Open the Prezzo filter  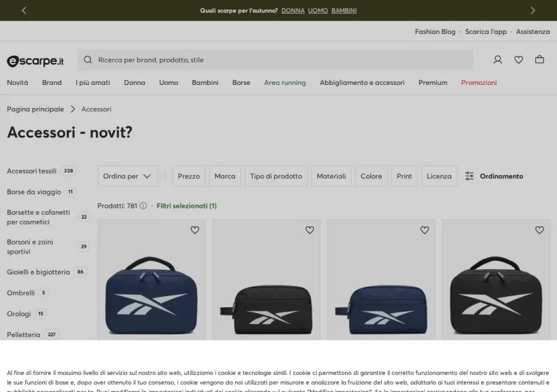click(189, 176)
